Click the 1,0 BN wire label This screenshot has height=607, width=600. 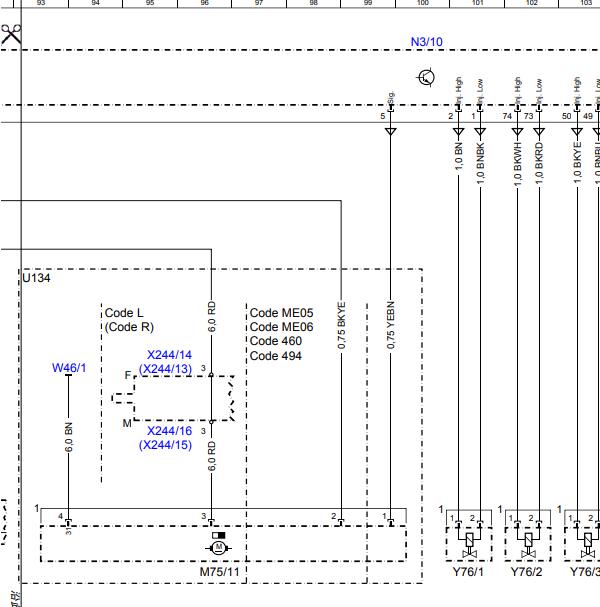458,156
